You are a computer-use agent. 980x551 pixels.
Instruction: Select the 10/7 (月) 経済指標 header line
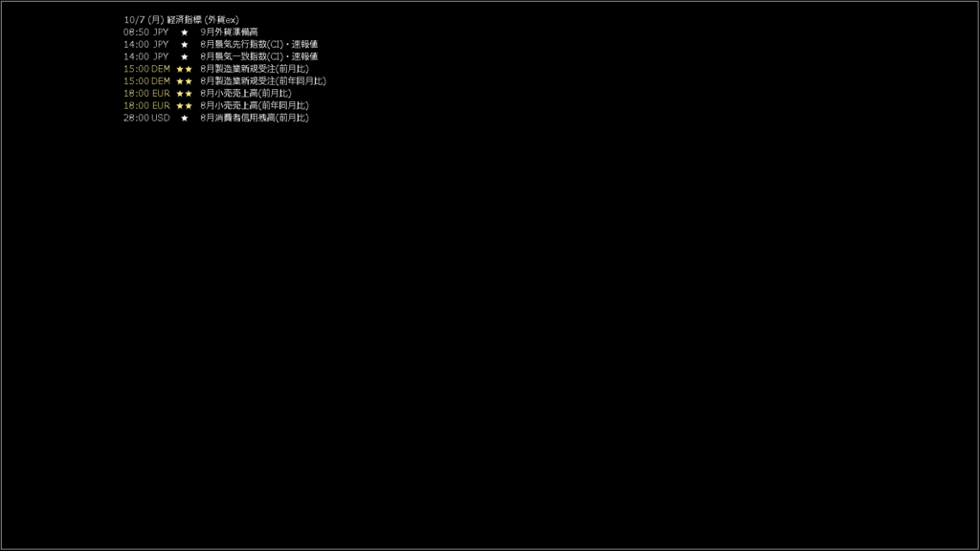[181, 20]
